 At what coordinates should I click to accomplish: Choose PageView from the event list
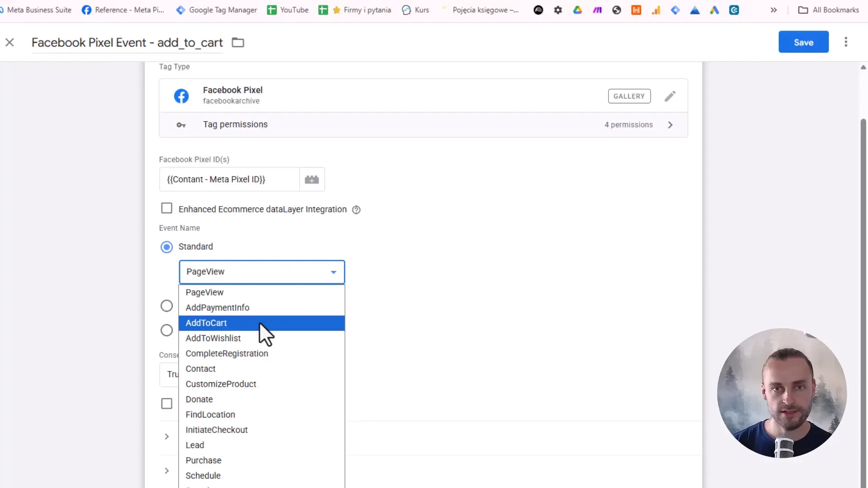[x=262, y=292]
